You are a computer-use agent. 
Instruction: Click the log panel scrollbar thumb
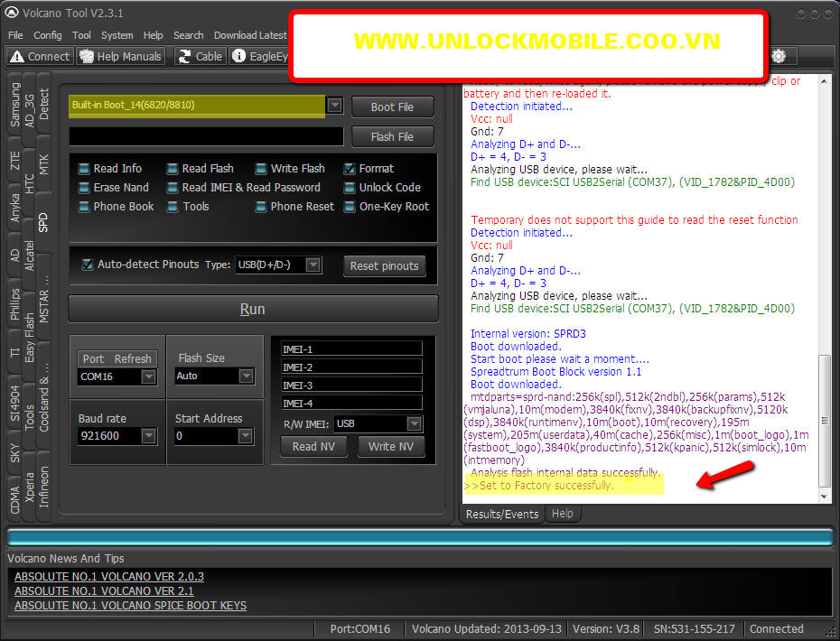825,421
